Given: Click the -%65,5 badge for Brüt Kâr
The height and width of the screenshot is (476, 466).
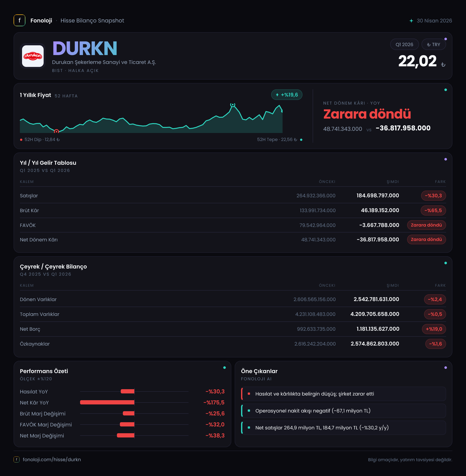Looking at the screenshot, I should tap(433, 210).
